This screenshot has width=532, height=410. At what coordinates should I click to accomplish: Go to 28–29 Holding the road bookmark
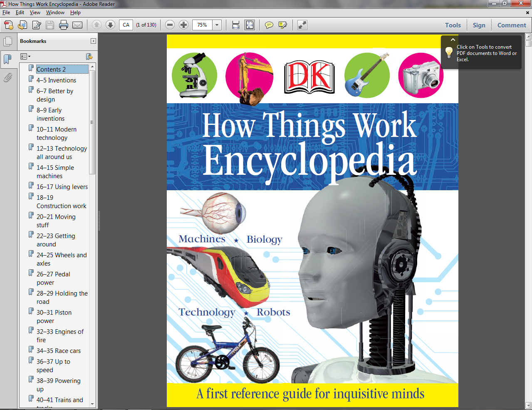tap(62, 297)
